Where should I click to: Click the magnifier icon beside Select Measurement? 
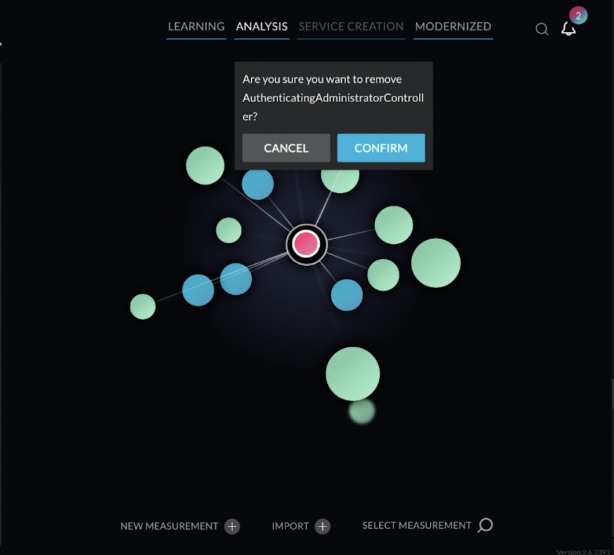click(485, 525)
